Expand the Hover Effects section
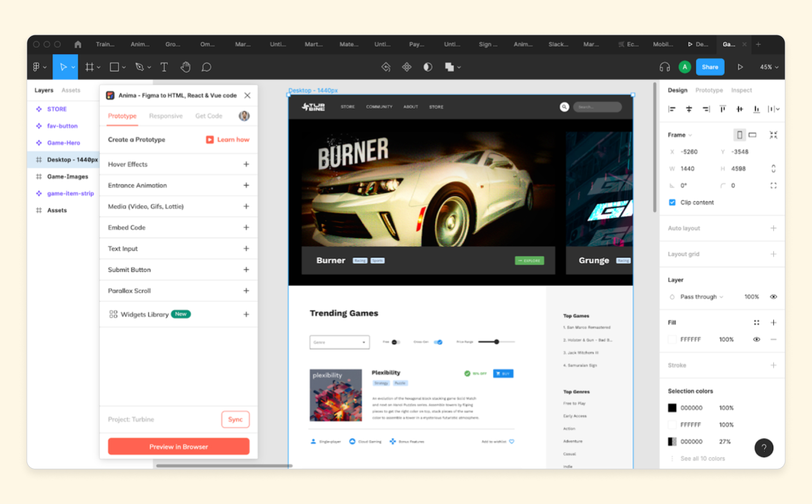Screen dimensions: 812x504 [246, 164]
